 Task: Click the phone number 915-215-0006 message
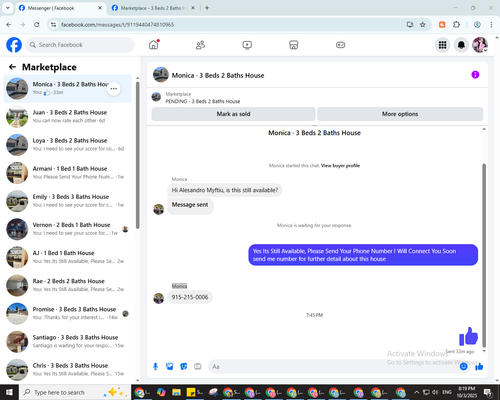190,297
